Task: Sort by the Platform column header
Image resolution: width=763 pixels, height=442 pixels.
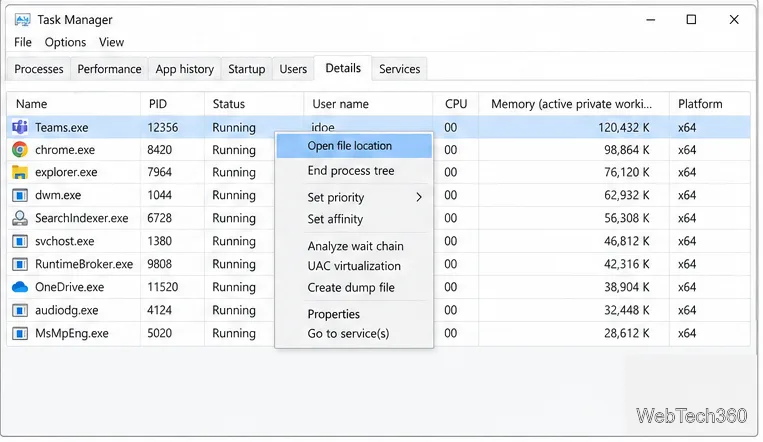Action: tap(709, 104)
